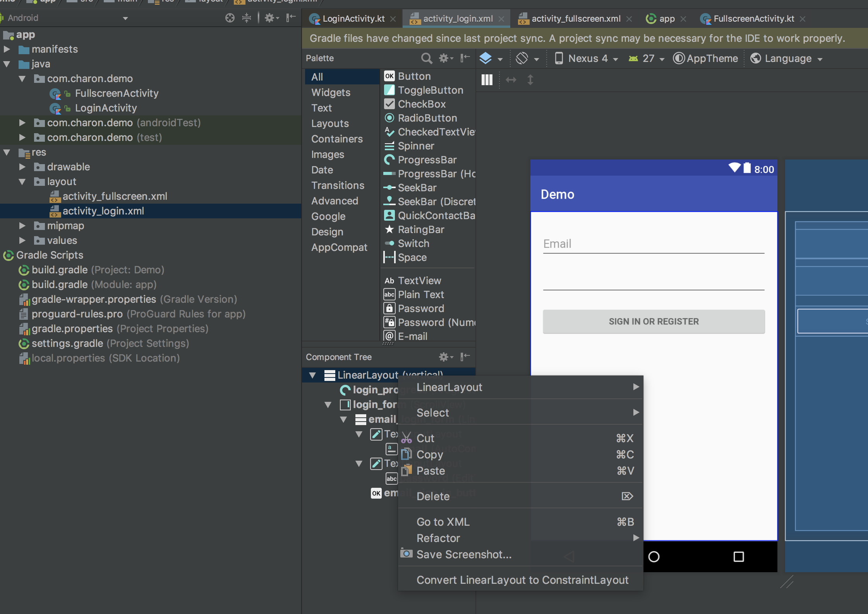Viewport: 868px width, 614px height.
Task: Add a CheckBox widget from the palette
Action: [422, 104]
